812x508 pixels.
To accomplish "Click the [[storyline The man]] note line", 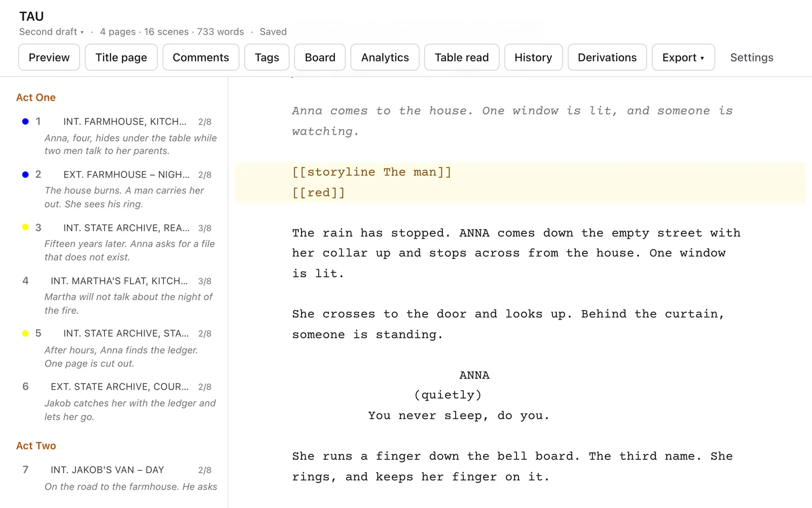I will click(x=371, y=172).
